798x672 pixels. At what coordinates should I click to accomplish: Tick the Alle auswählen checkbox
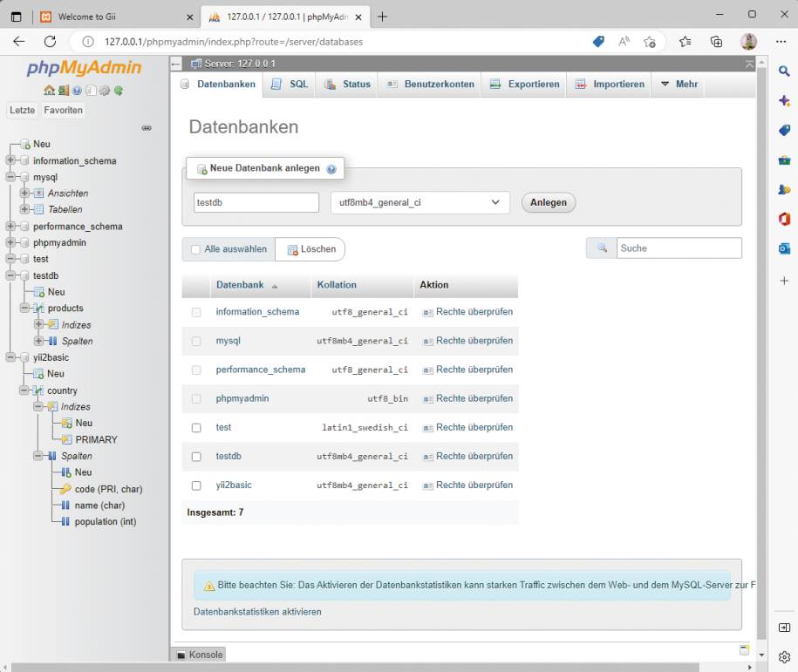point(195,249)
